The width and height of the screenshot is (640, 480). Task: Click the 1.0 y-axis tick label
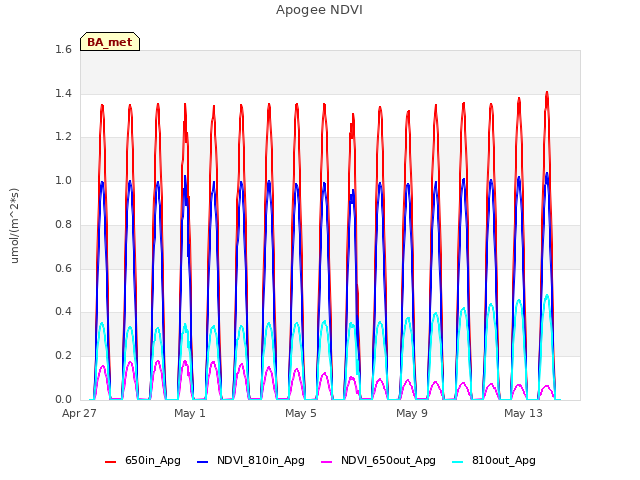coord(63,180)
